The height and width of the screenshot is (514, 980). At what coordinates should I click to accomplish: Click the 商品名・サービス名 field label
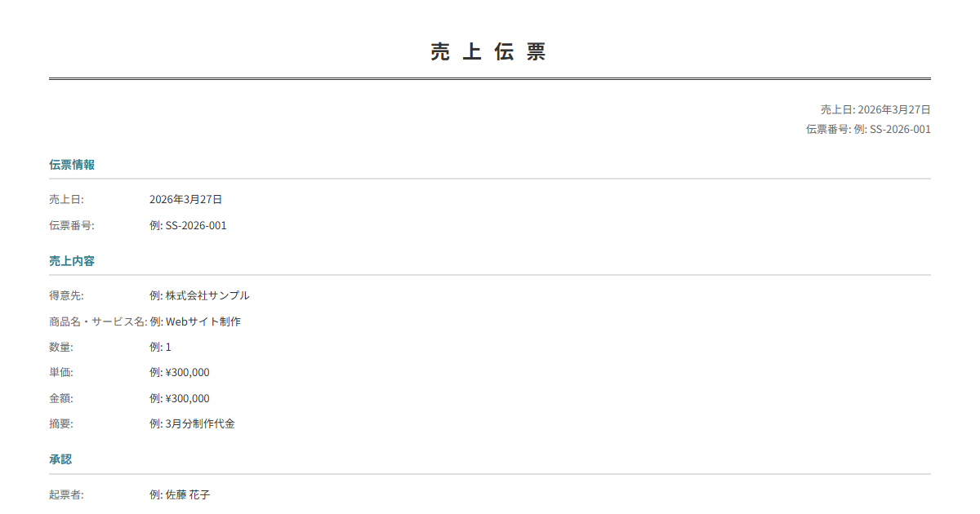[98, 321]
